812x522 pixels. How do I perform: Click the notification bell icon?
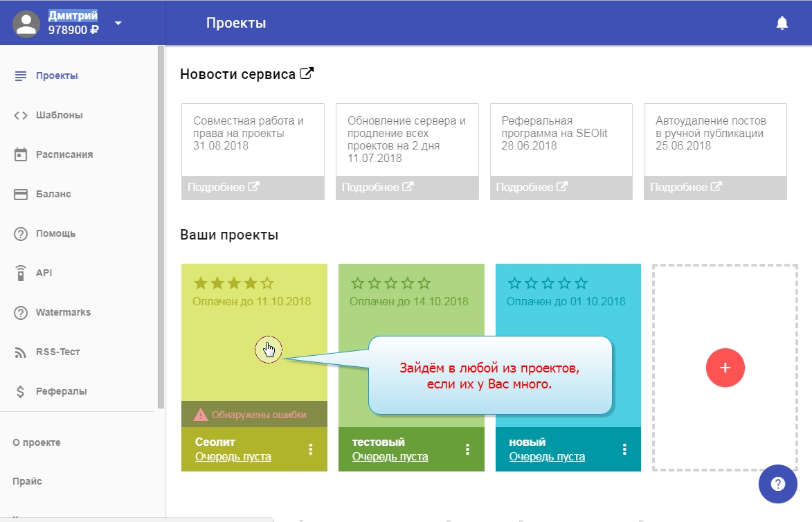[782, 24]
